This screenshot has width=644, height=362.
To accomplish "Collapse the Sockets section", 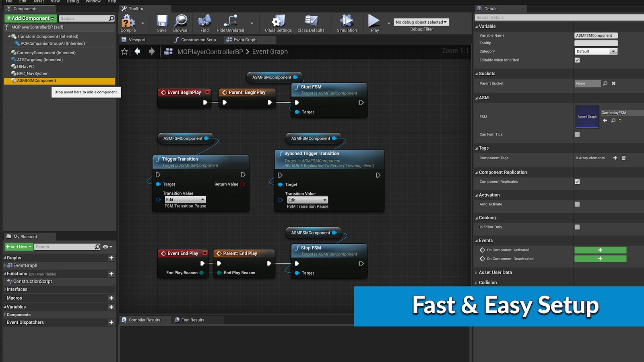I will click(x=477, y=74).
